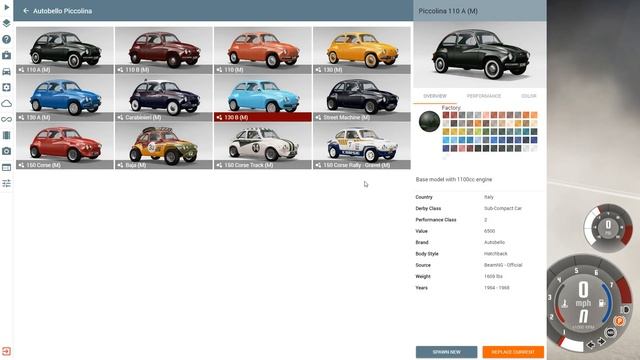
Task: Pick the dark red first factory swatch
Action: pyautogui.click(x=446, y=115)
